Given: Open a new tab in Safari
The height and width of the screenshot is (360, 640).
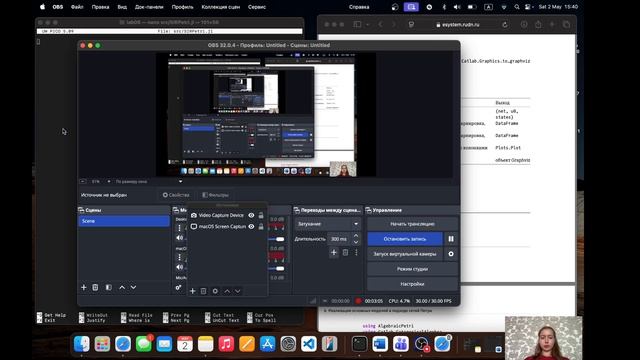Looking at the screenshot, I should point(552,24).
